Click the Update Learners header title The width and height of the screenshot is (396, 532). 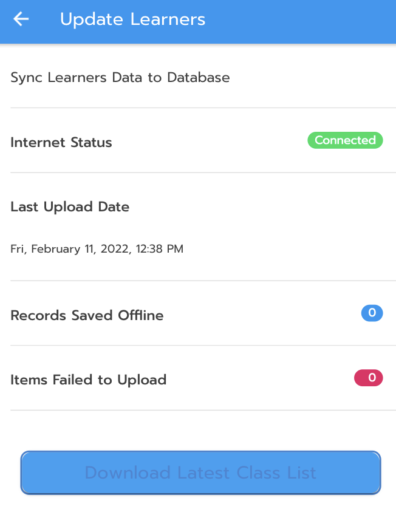[132, 19]
